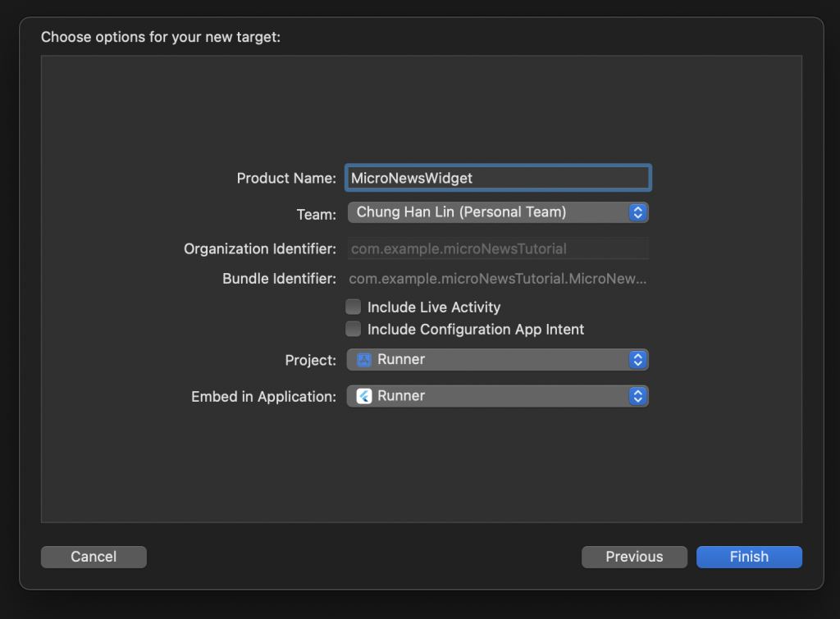This screenshot has width=840, height=619.
Task: Tick the Include Configuration App Intent checkbox
Action: [x=354, y=329]
